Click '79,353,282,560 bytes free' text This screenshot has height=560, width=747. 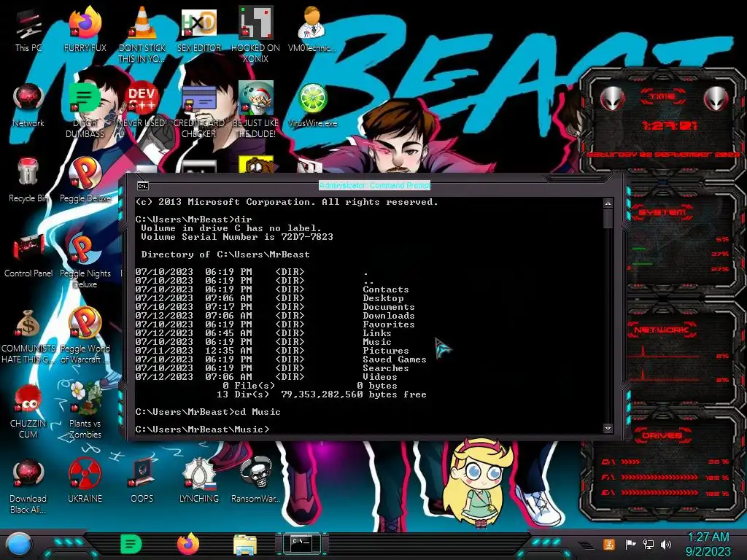point(354,394)
